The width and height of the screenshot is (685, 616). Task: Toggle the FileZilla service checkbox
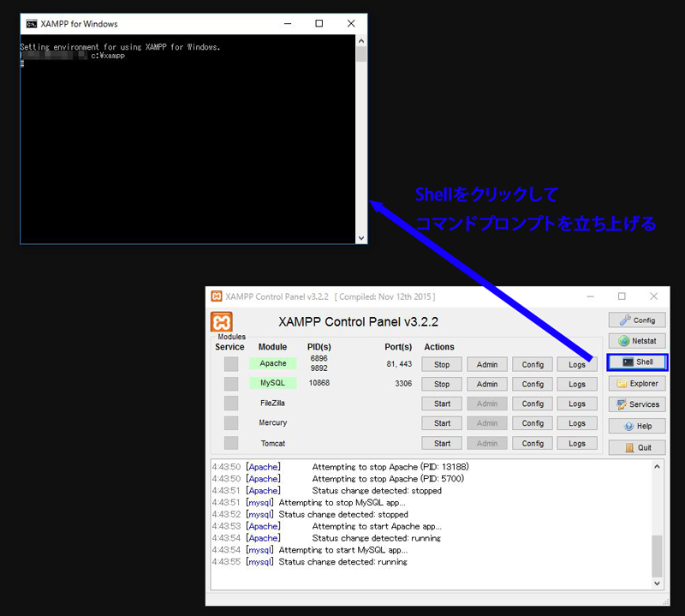pos(231,403)
